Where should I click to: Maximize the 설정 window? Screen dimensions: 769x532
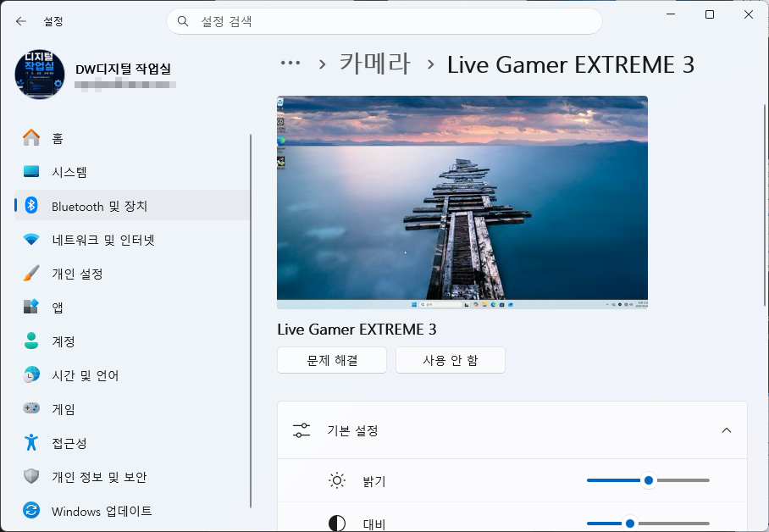(x=710, y=14)
